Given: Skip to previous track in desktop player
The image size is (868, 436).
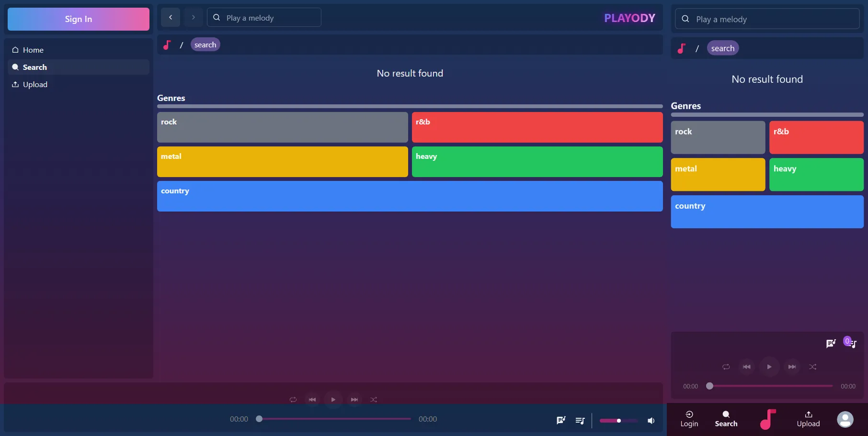Looking at the screenshot, I should coord(312,400).
